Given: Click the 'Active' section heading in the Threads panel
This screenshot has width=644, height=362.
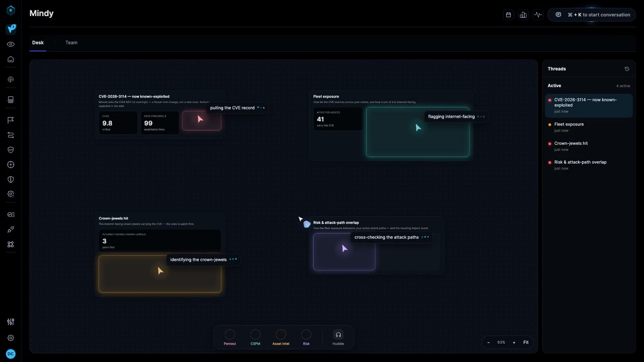Looking at the screenshot, I should tap(554, 86).
